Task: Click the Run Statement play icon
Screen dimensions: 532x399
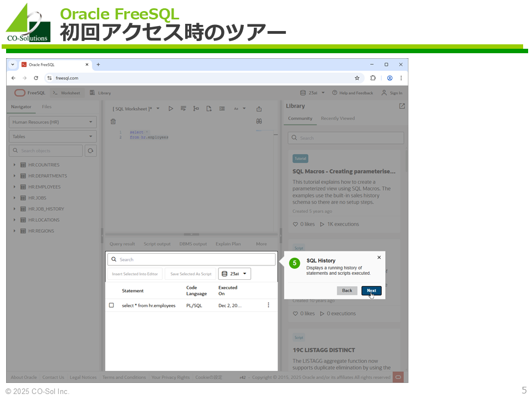Action: pos(171,109)
